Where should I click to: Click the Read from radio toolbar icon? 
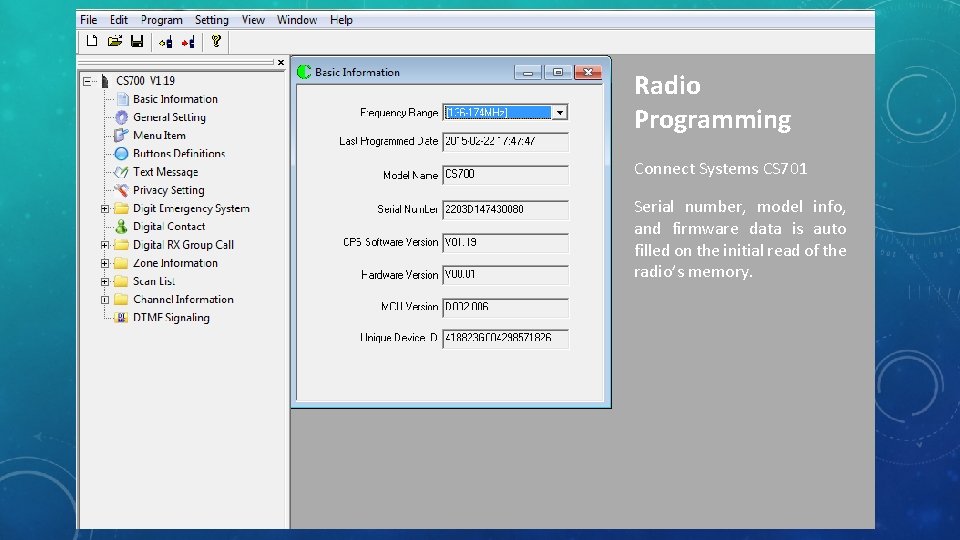tap(165, 42)
